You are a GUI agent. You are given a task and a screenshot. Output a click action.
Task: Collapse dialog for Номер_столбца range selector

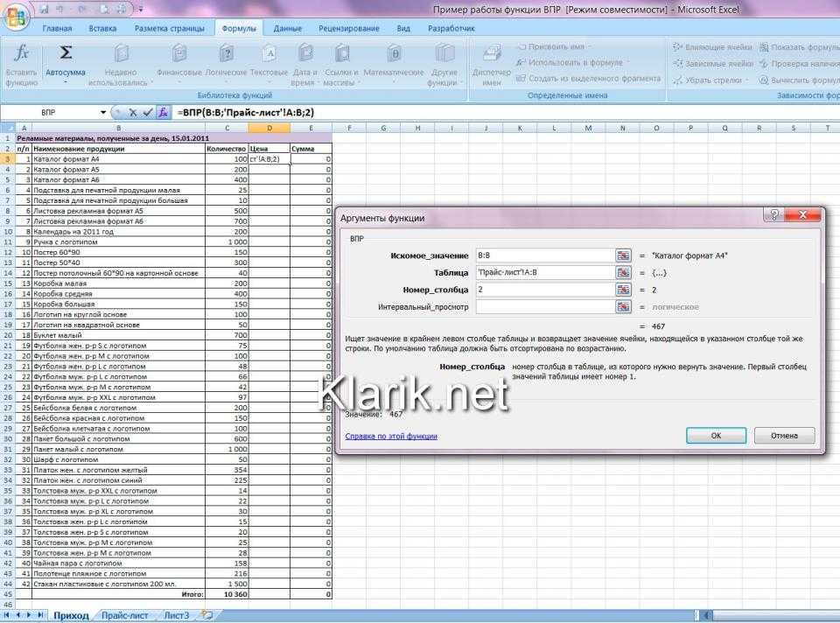coord(623,290)
